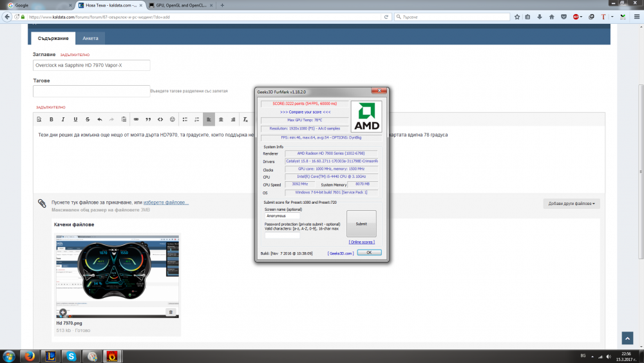Open the Adblock Plus dropdown arrow
The height and width of the screenshot is (363, 644).
[x=581, y=17]
